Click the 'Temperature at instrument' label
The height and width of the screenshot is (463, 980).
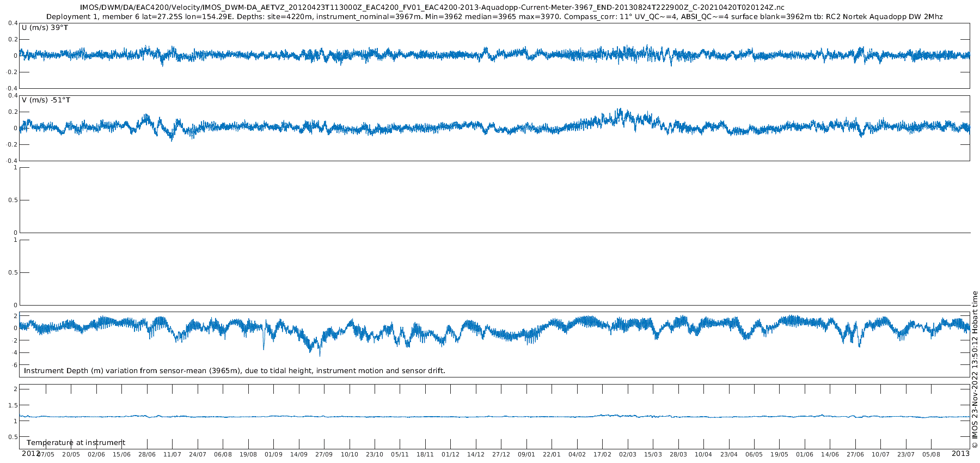pos(76,443)
